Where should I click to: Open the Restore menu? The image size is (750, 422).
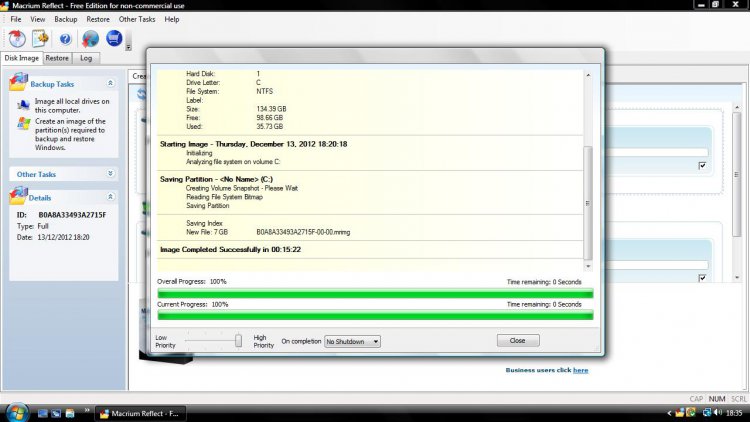point(98,19)
